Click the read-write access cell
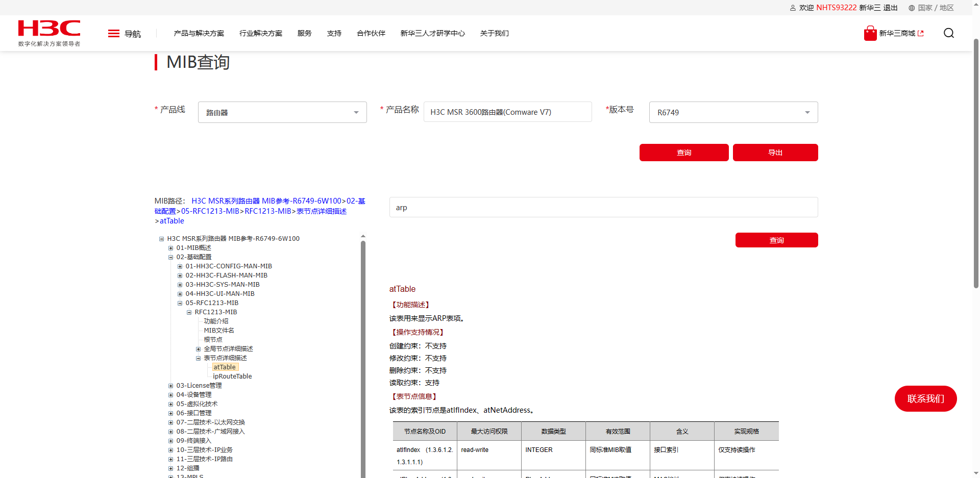The image size is (980, 478). [489, 456]
